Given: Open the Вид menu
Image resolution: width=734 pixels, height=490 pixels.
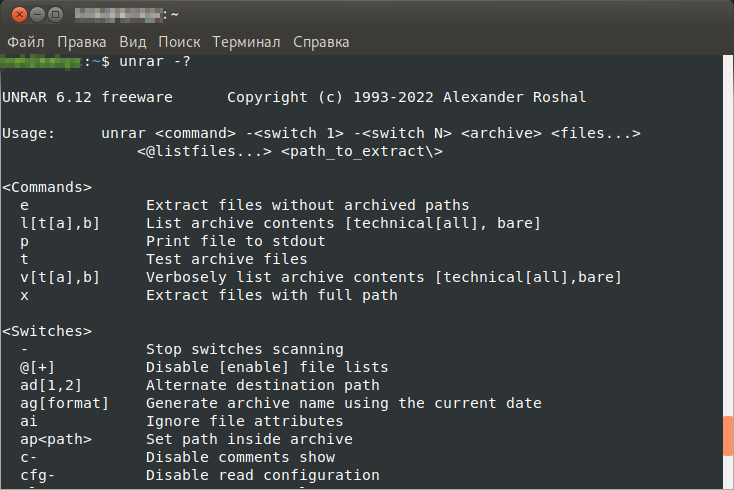Looking at the screenshot, I should click(x=132, y=42).
